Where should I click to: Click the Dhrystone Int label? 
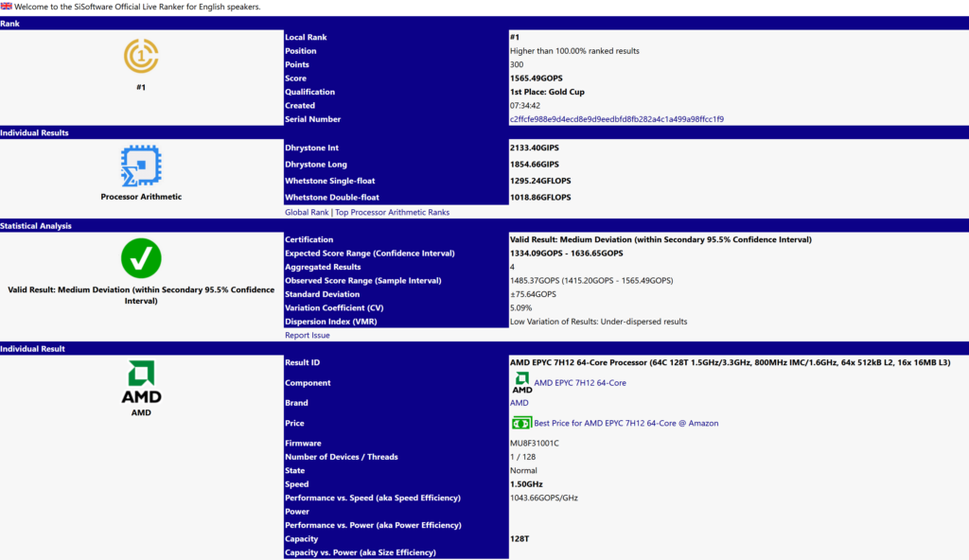point(311,148)
